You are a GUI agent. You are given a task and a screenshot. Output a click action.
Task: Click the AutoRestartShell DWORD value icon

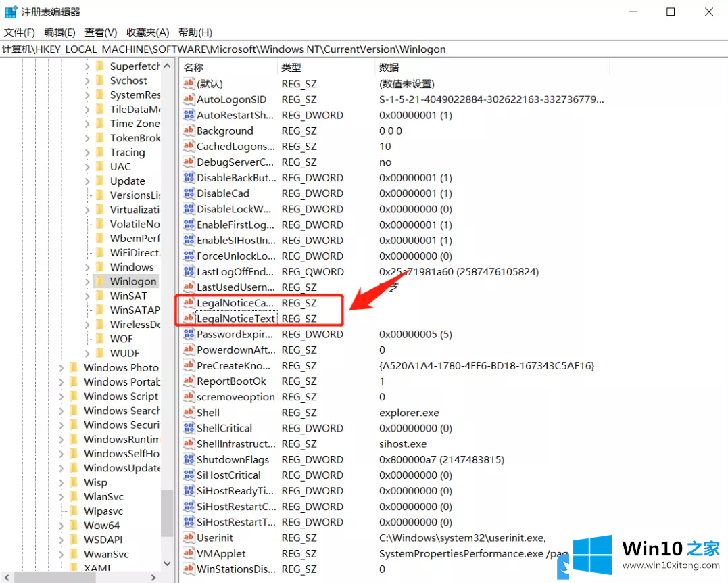(189, 115)
